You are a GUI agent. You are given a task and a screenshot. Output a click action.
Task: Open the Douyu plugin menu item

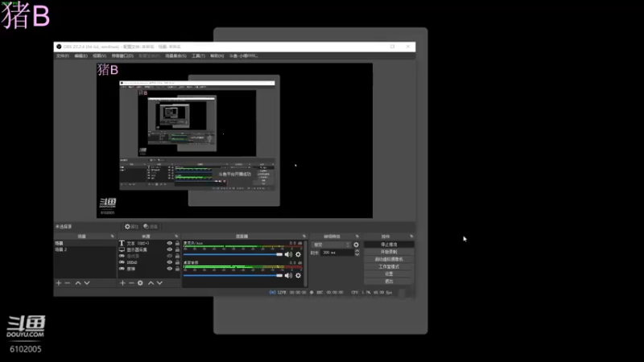(x=244, y=56)
